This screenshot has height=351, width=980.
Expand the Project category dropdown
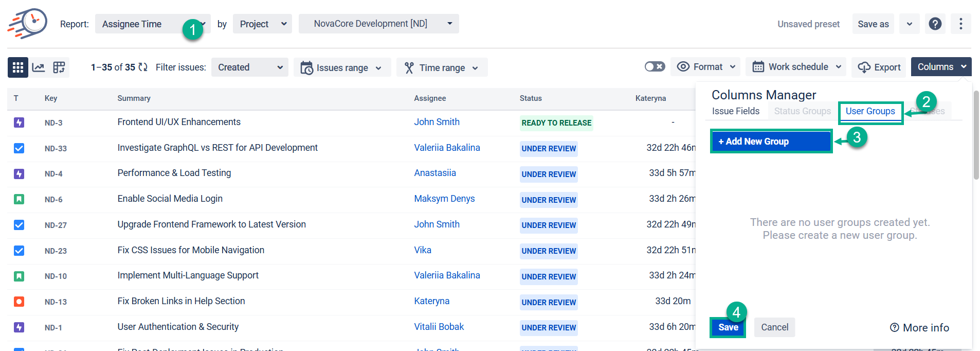click(262, 24)
